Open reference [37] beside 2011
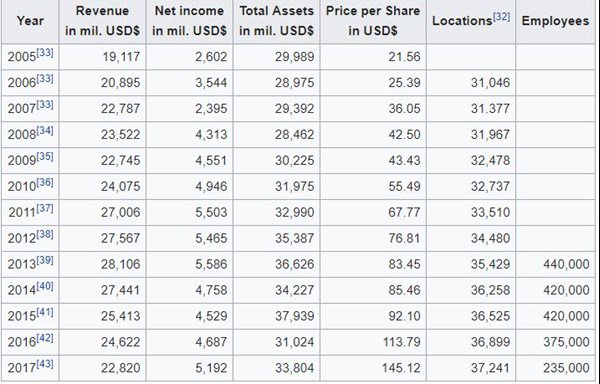Image resolution: width=600 pixels, height=384 pixels. click(x=45, y=208)
